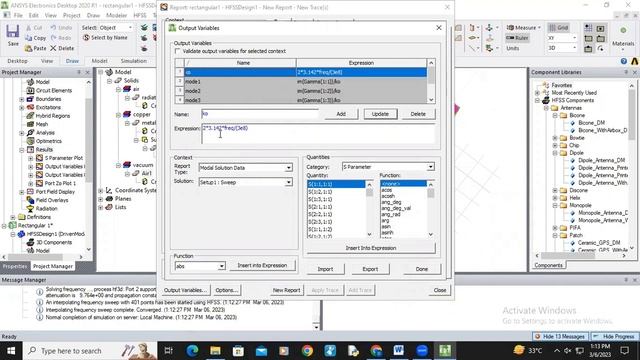Expand the Coordinate Systems node
Screen dimensions: 640x360
point(100,191)
